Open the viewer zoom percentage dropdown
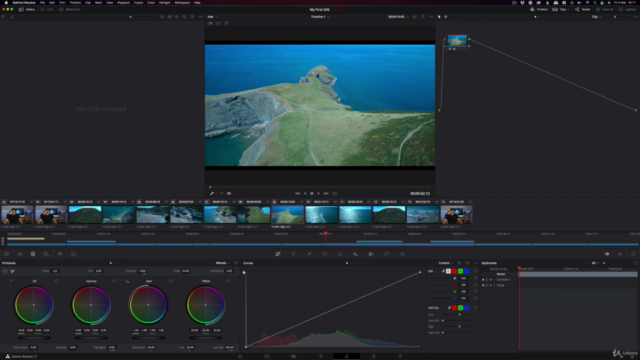 [x=212, y=17]
